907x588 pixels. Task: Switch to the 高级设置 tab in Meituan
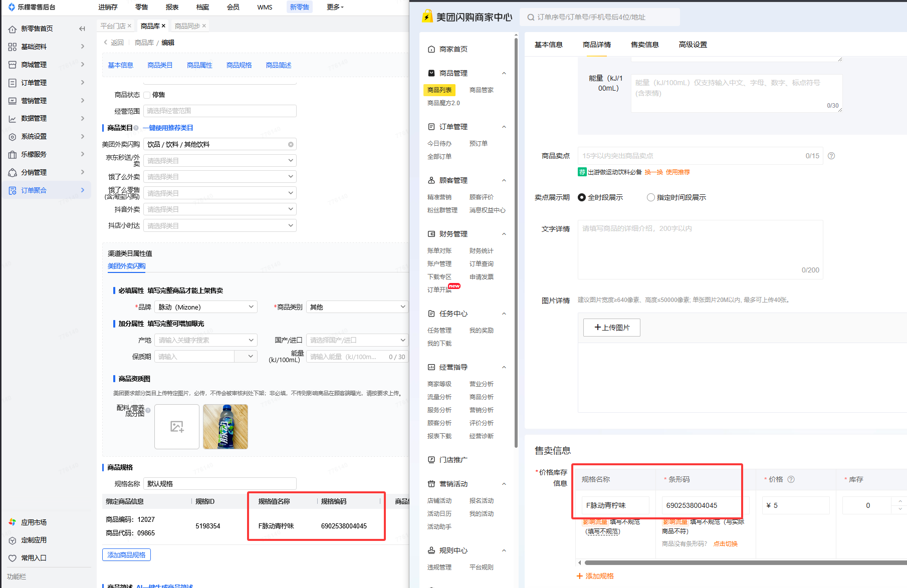pos(693,45)
